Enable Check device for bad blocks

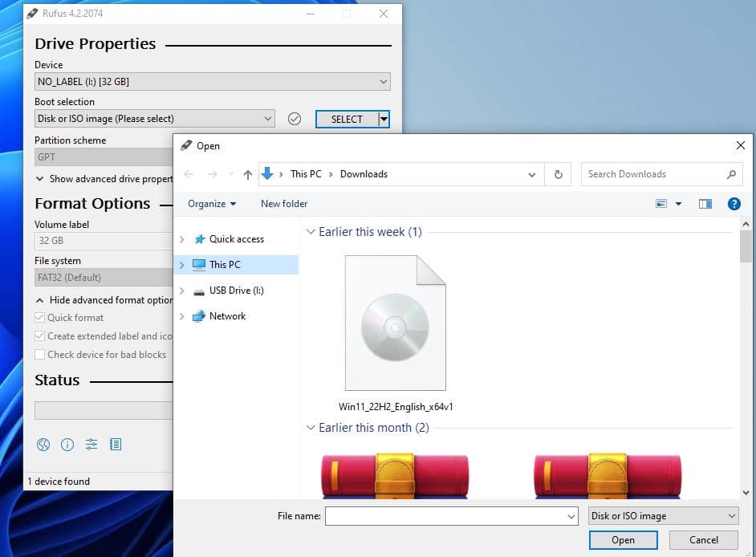(x=40, y=355)
